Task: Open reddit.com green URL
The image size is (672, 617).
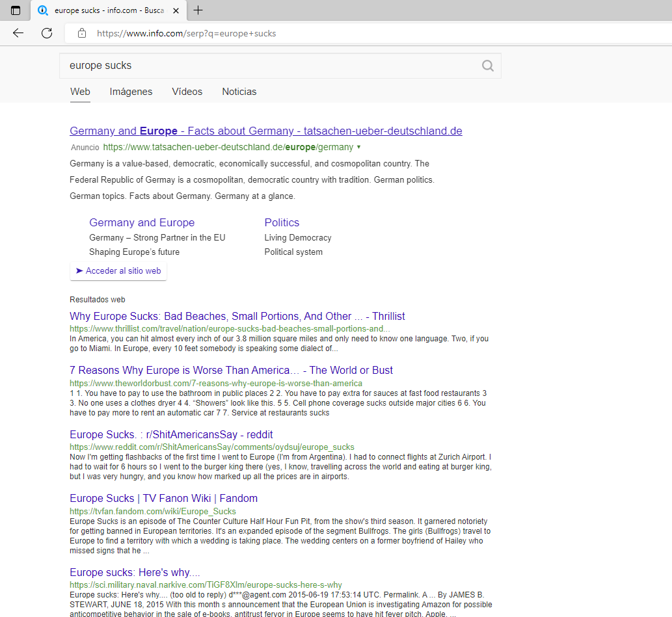Action: (x=212, y=447)
